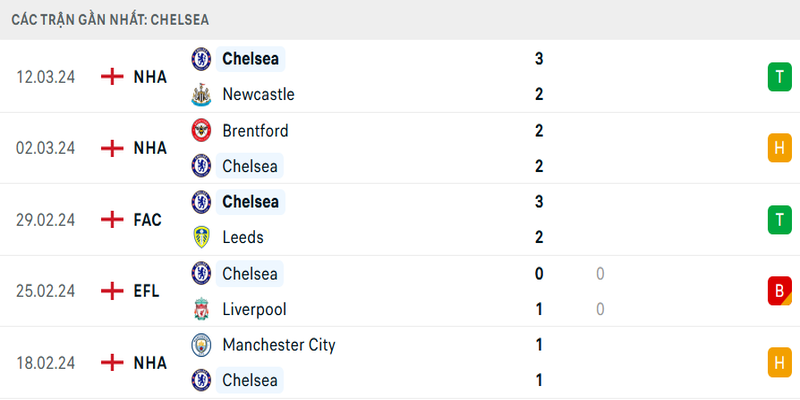Click green T badge for Leeds match
This screenshot has width=800, height=400.
click(779, 219)
